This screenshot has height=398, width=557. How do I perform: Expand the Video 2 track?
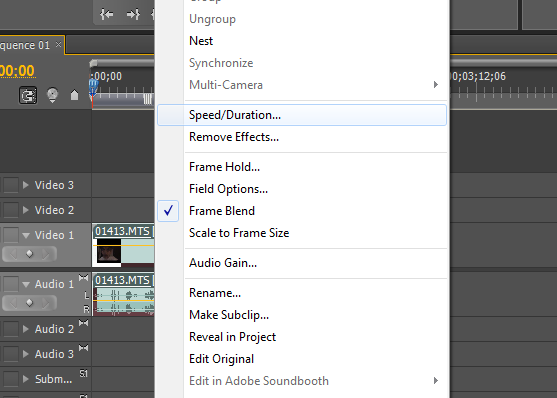[26, 210]
